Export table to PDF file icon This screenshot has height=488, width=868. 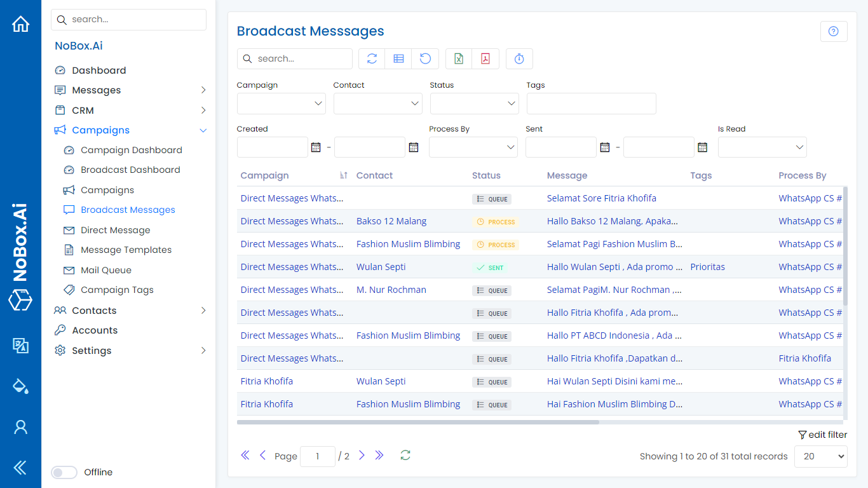[485, 58]
